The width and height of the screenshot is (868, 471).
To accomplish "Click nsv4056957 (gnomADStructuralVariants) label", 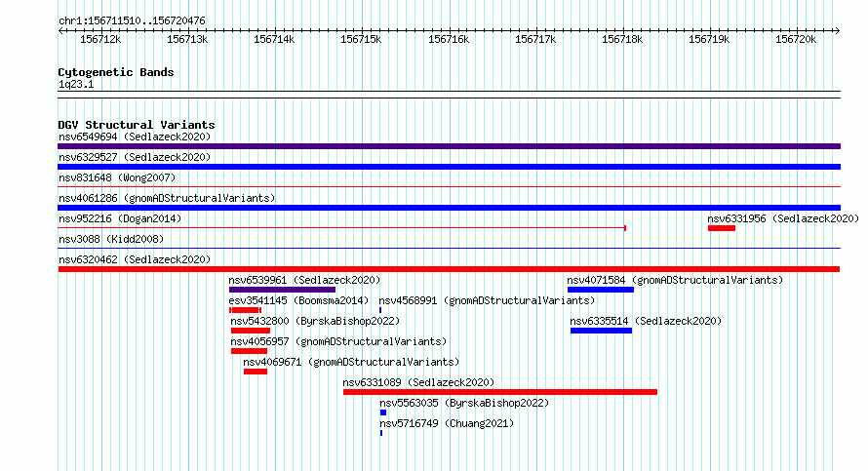I will [338, 341].
